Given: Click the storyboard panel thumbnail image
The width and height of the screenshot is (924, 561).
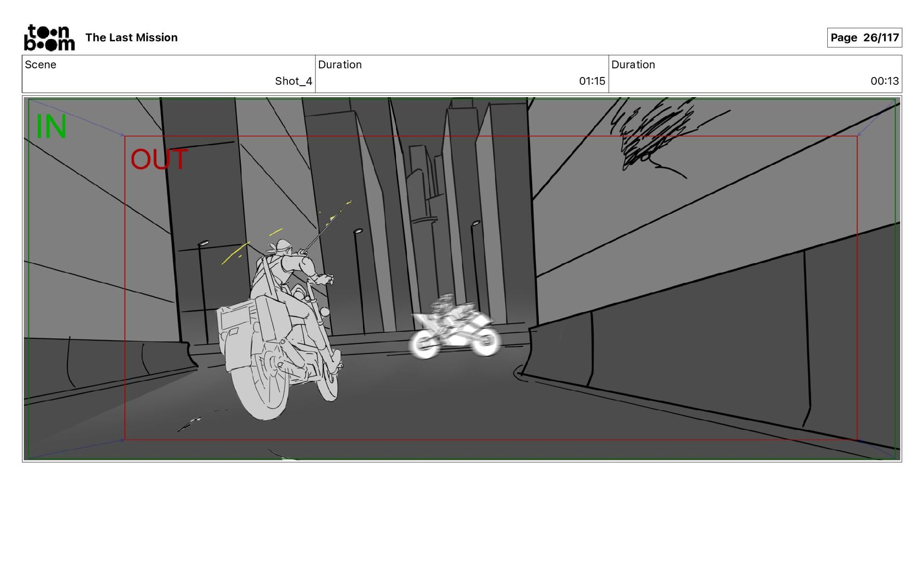Looking at the screenshot, I should tap(462, 279).
